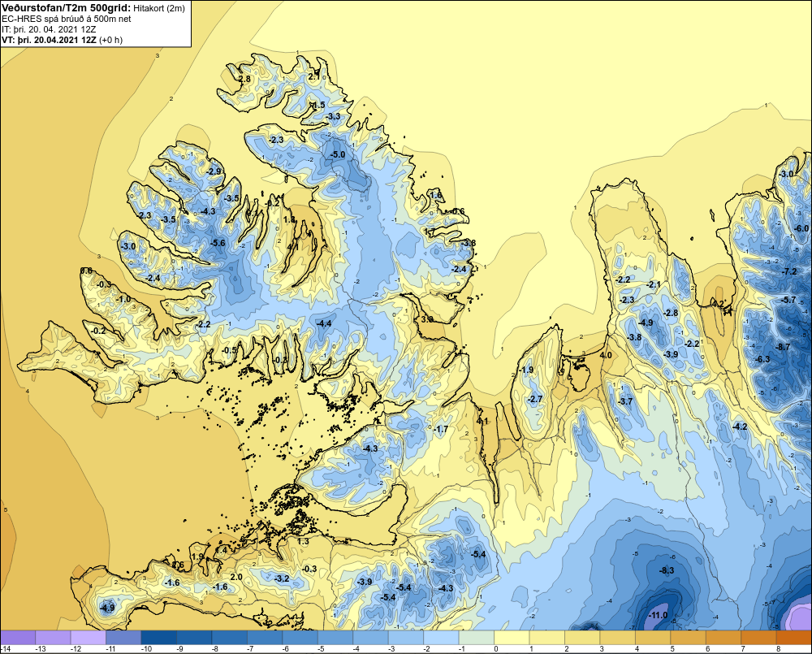Click legend swatch between -2 and -1
Viewport: 812px width, 654px height.
point(441,637)
